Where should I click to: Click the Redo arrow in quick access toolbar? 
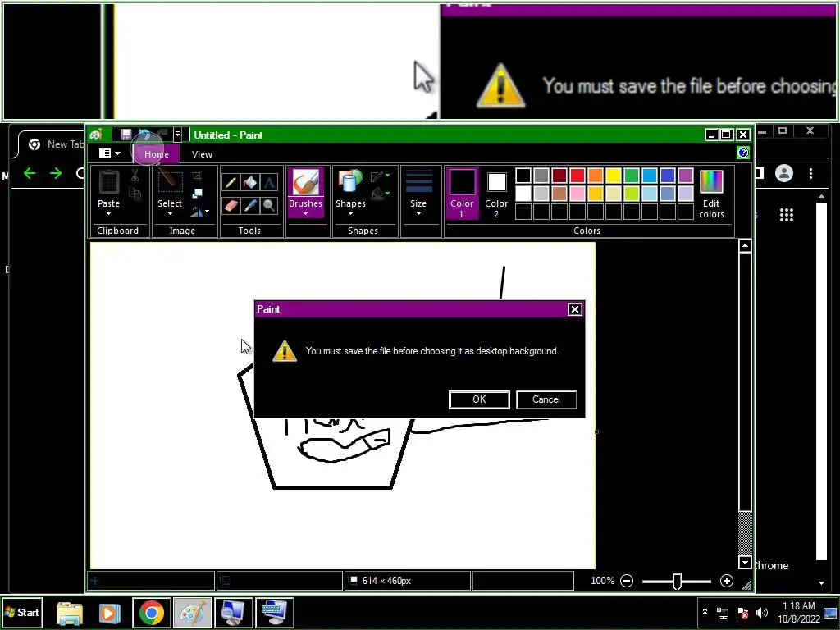click(162, 135)
